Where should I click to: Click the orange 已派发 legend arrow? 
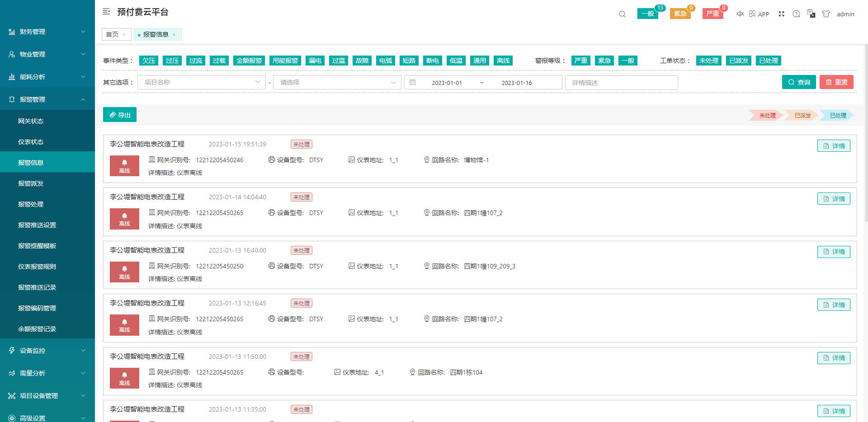[802, 116]
